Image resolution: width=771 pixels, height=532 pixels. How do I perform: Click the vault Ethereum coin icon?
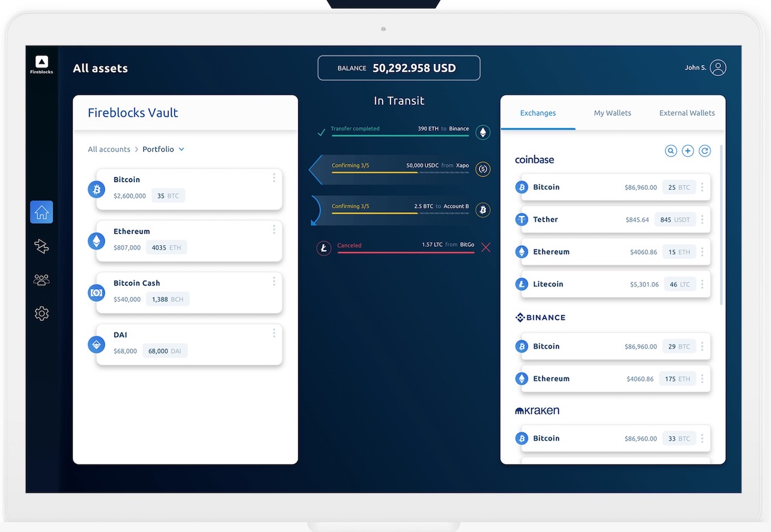[x=96, y=242]
